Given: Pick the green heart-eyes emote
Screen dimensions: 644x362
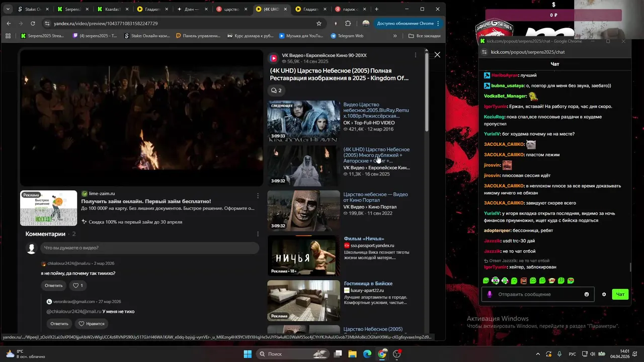Looking at the screenshot, I should (571, 281).
